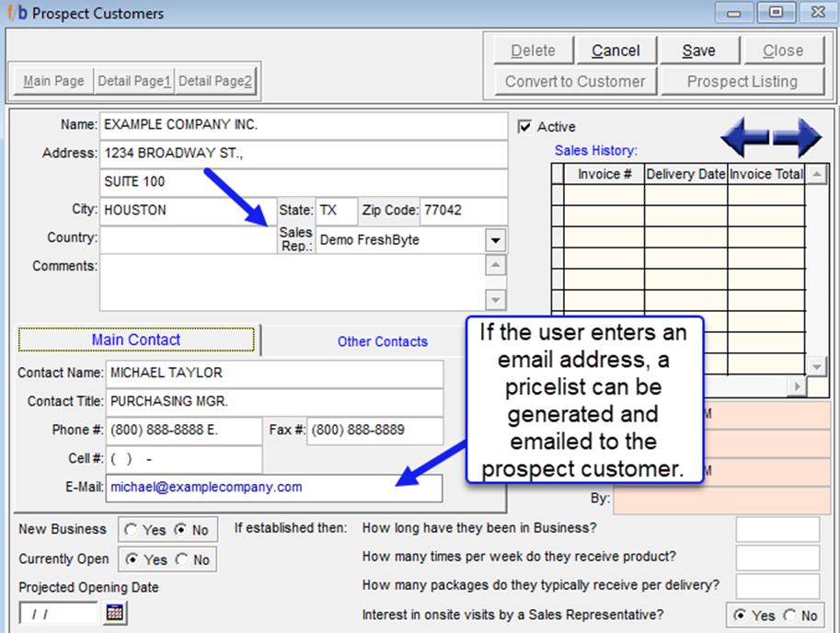840x633 pixels.
Task: Select No for Currently Open
Action: coord(182,559)
